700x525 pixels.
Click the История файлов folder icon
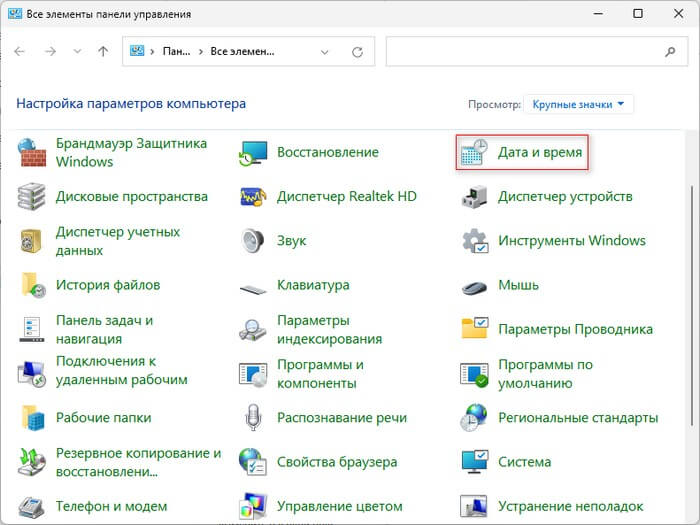click(x=33, y=285)
